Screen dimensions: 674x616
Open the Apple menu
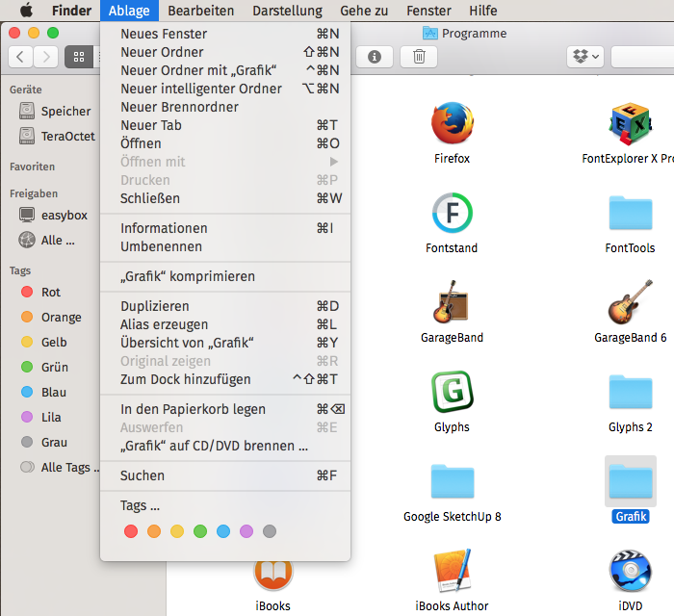pyautogui.click(x=26, y=11)
